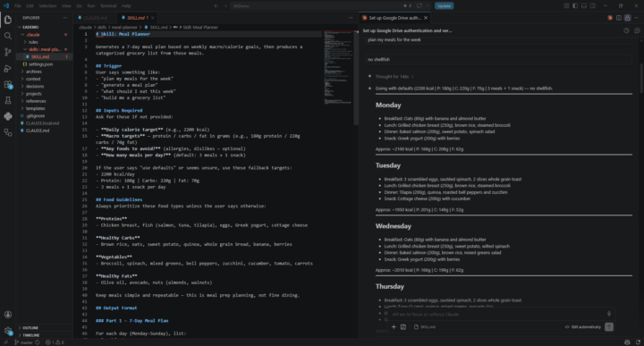644x346 pixels.
Task: Click the master branch in status bar
Action: [x=24, y=342]
